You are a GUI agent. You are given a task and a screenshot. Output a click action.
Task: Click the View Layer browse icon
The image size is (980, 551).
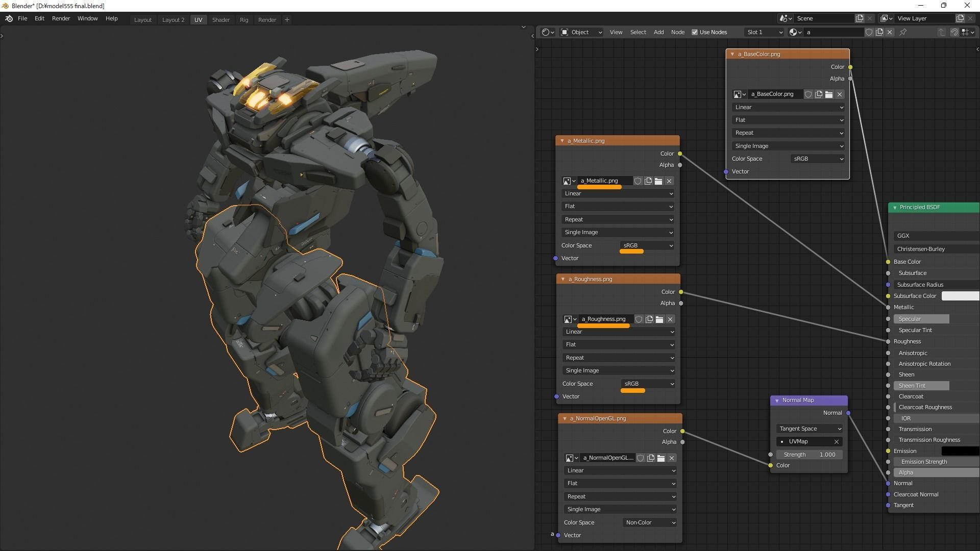887,18
